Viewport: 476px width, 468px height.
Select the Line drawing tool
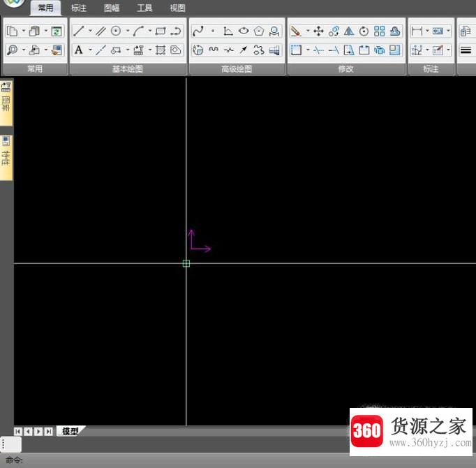[79, 31]
